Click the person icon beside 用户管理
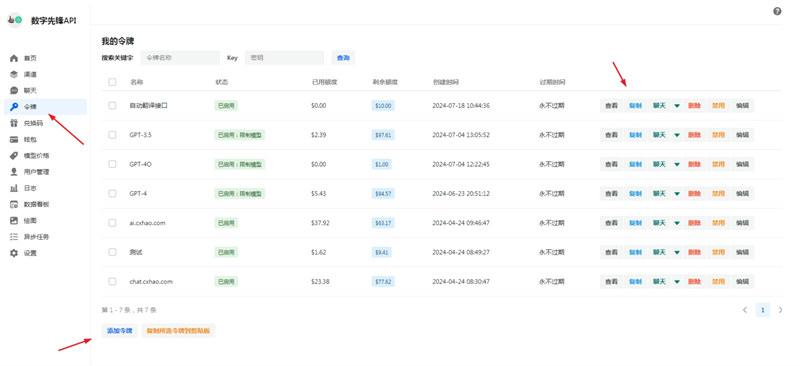 14,172
